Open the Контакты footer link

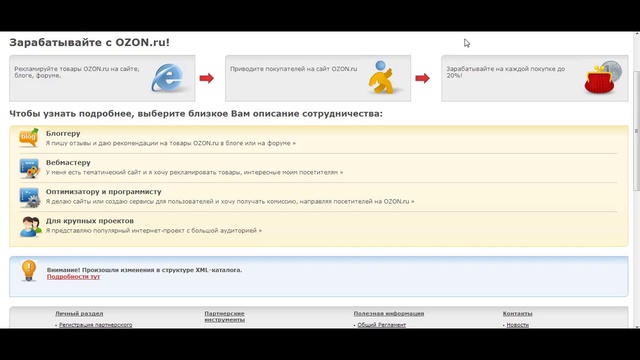point(517,313)
